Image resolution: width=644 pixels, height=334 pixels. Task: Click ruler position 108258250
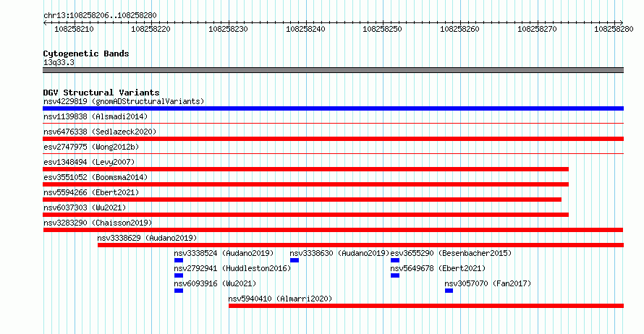coord(382,29)
